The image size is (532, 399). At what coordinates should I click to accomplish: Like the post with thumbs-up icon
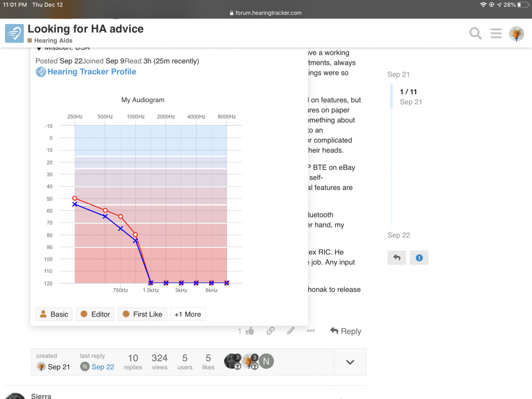pos(250,331)
